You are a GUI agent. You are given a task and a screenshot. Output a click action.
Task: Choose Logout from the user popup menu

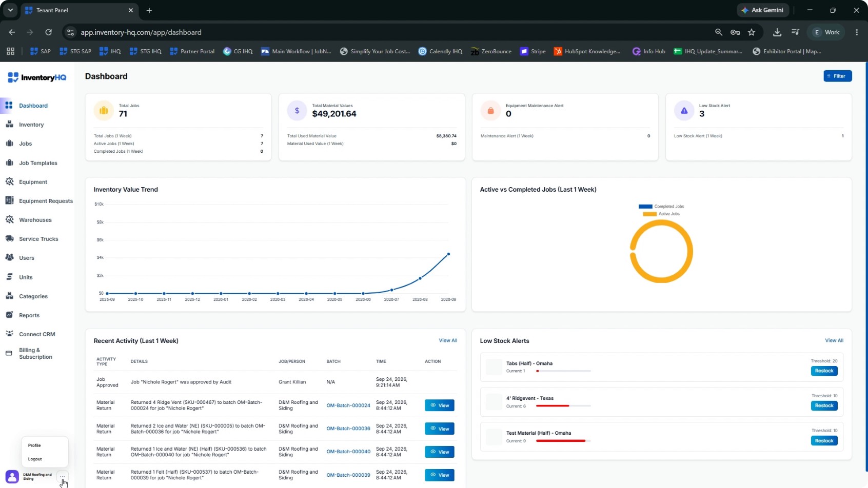click(35, 459)
